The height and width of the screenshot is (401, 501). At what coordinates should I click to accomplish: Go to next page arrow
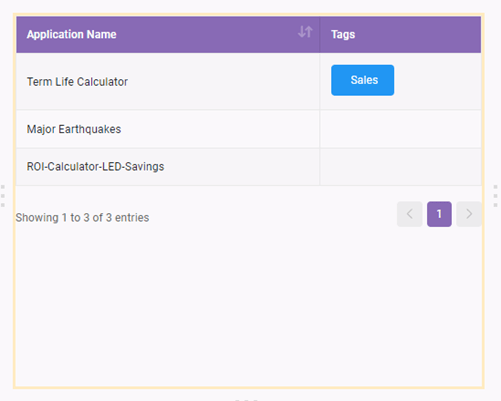click(x=469, y=214)
